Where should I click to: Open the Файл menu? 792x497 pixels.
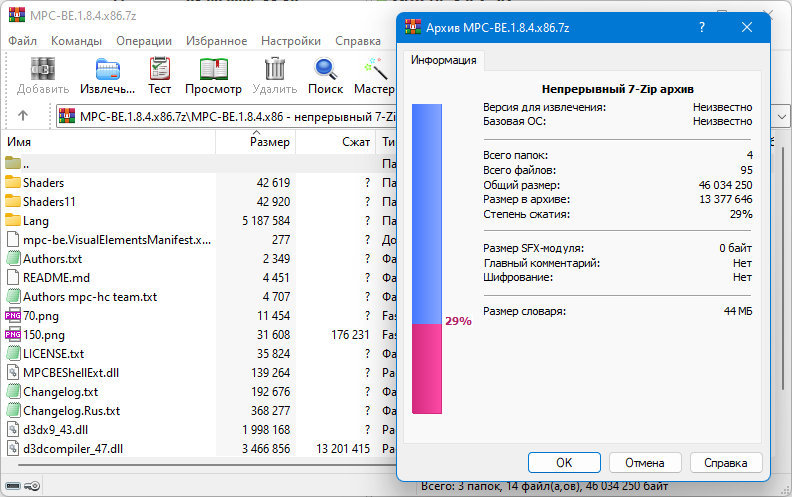pyautogui.click(x=23, y=41)
